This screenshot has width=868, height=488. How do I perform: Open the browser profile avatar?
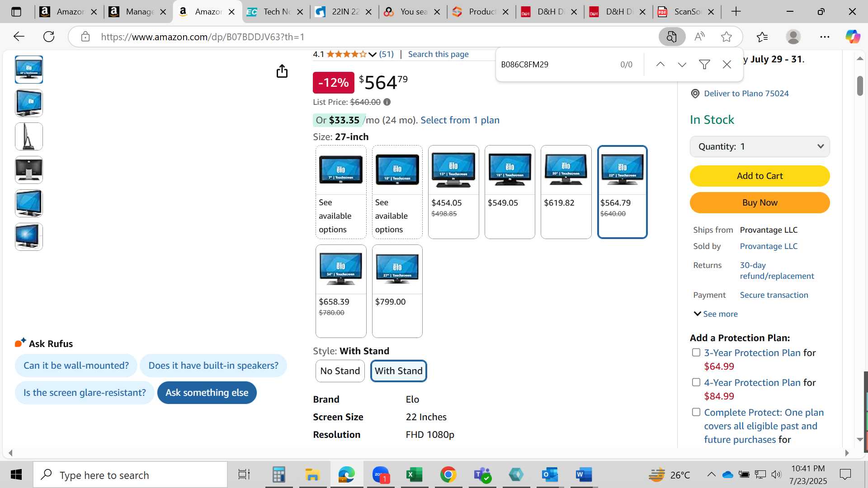click(x=793, y=37)
